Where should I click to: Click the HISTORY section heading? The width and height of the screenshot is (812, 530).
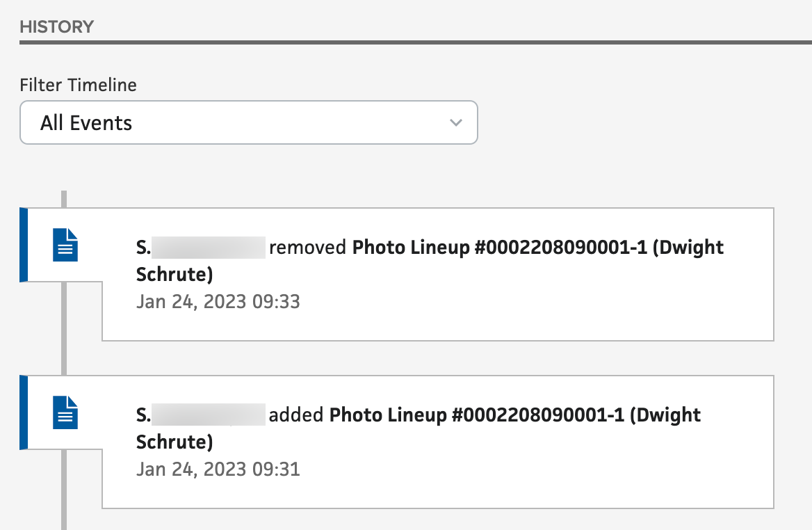[x=56, y=27]
